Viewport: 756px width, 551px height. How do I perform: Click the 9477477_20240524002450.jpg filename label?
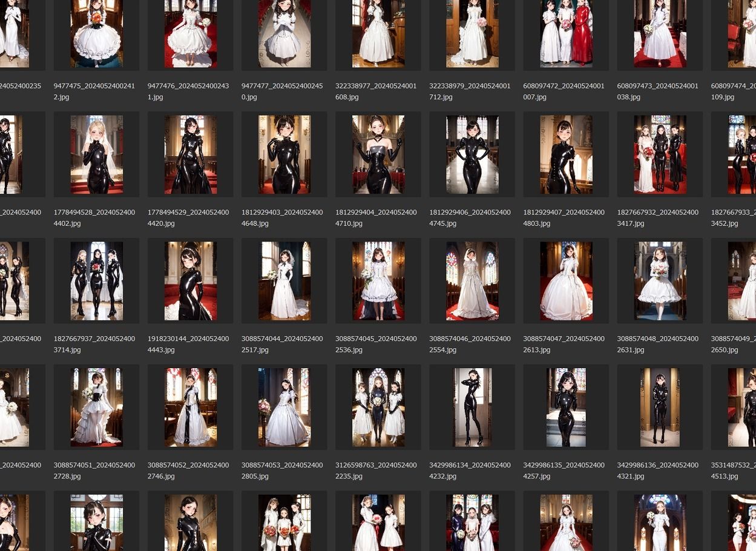[x=282, y=91]
